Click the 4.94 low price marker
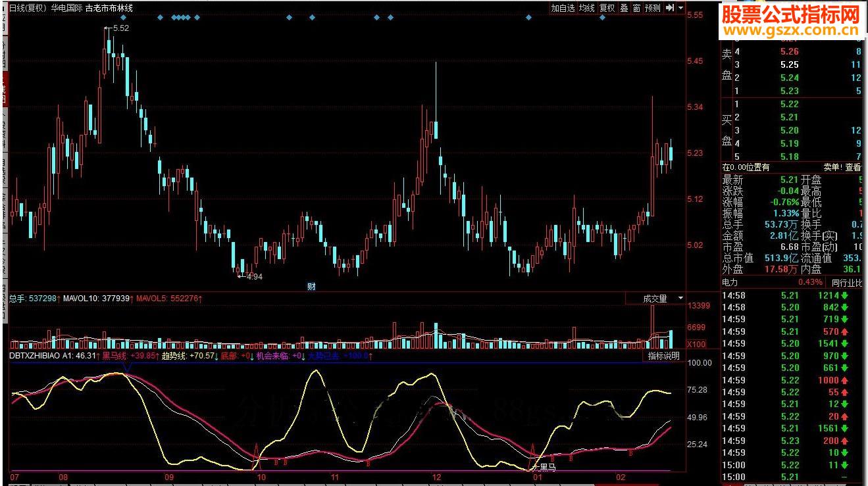Screen dimensions: 868x486 [x=253, y=277]
